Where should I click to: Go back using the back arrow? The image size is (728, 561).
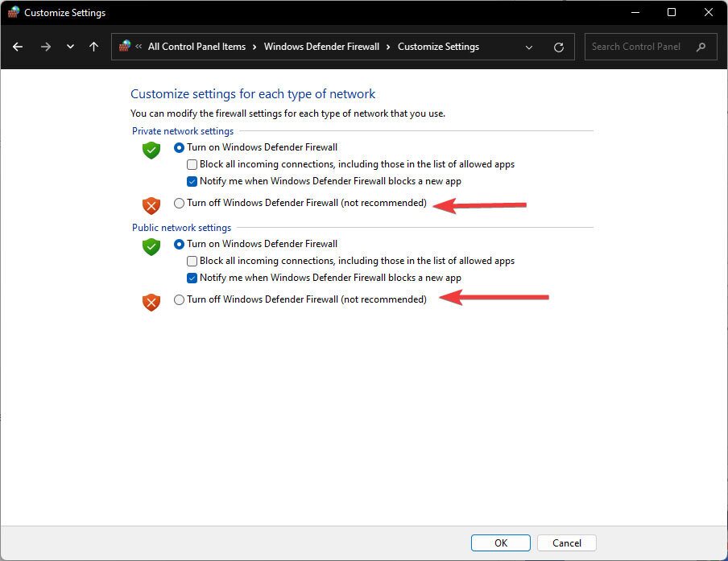pos(18,47)
